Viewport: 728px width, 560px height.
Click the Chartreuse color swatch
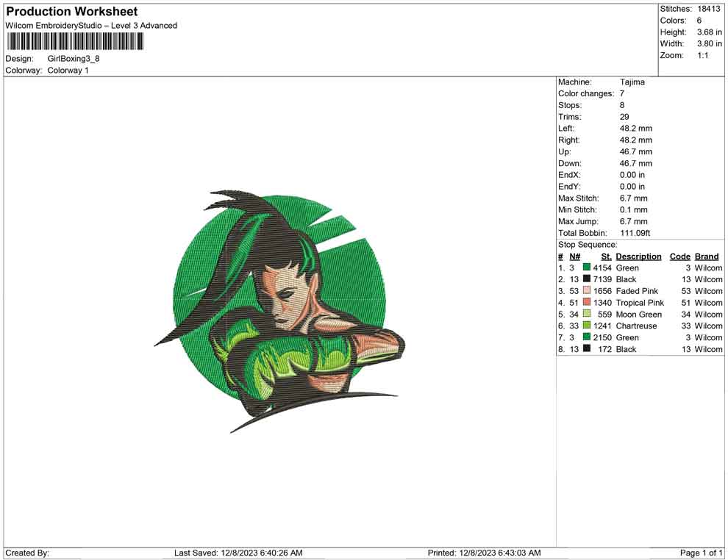(x=586, y=326)
